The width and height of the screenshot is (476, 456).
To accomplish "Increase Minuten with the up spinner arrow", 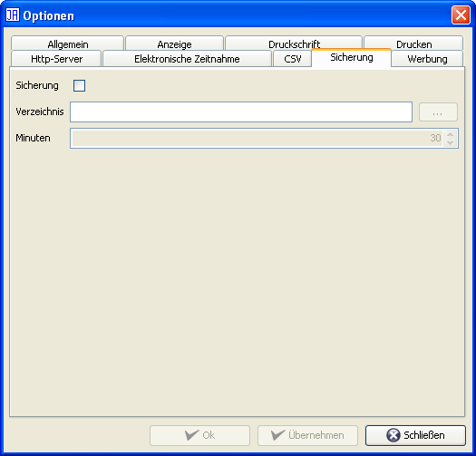I will point(451,134).
